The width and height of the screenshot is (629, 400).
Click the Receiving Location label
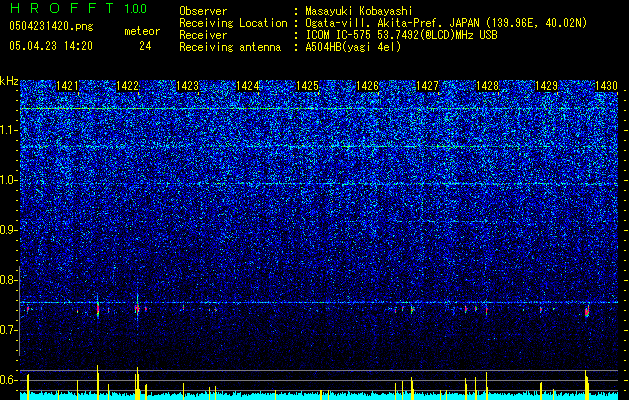(x=233, y=23)
